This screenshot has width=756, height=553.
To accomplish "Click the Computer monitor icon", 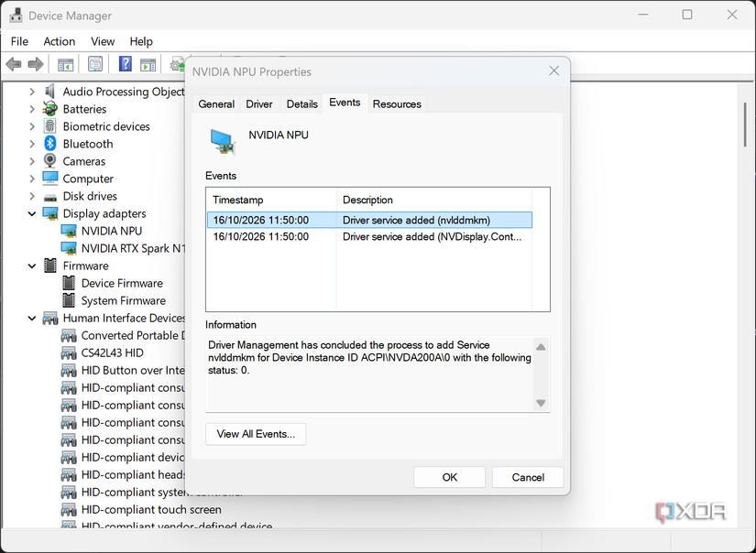I will (50, 179).
